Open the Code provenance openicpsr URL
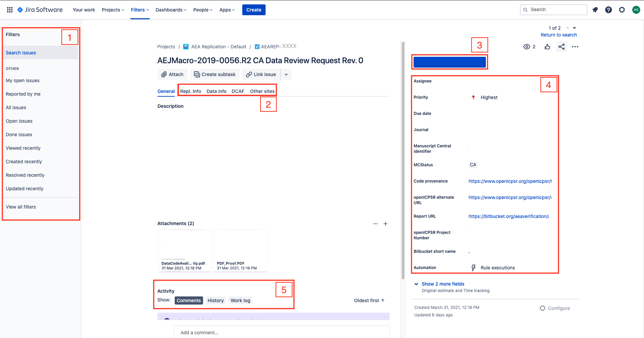This screenshot has height=338, width=644. [510, 181]
